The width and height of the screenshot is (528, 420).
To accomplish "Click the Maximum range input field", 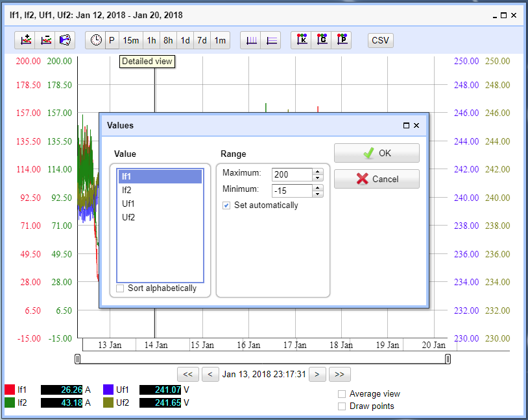I will pyautogui.click(x=292, y=174).
